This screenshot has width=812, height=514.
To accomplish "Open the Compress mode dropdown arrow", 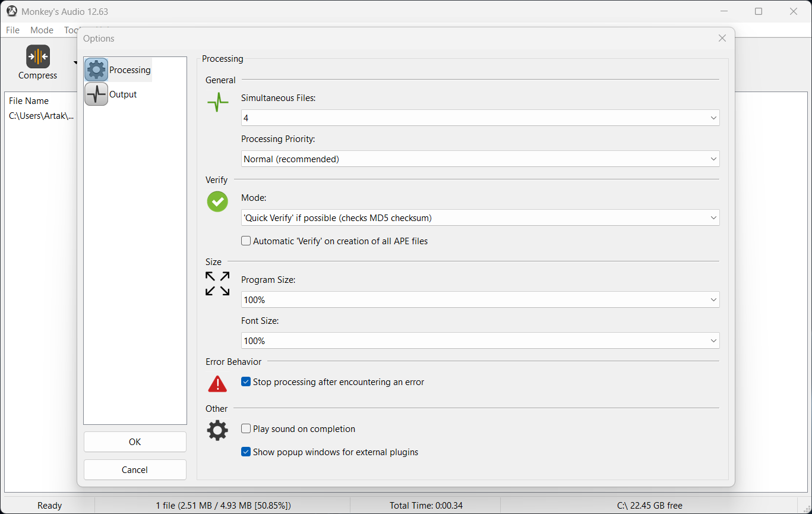I will click(75, 62).
